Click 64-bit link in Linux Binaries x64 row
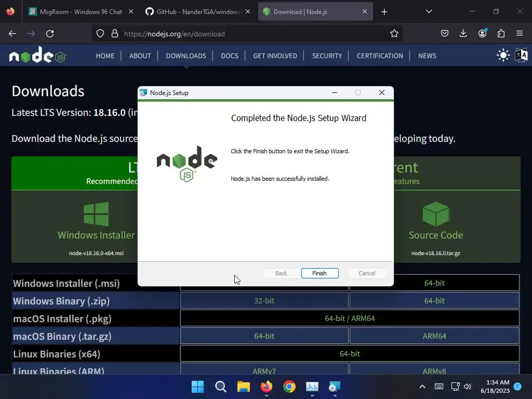 click(350, 353)
